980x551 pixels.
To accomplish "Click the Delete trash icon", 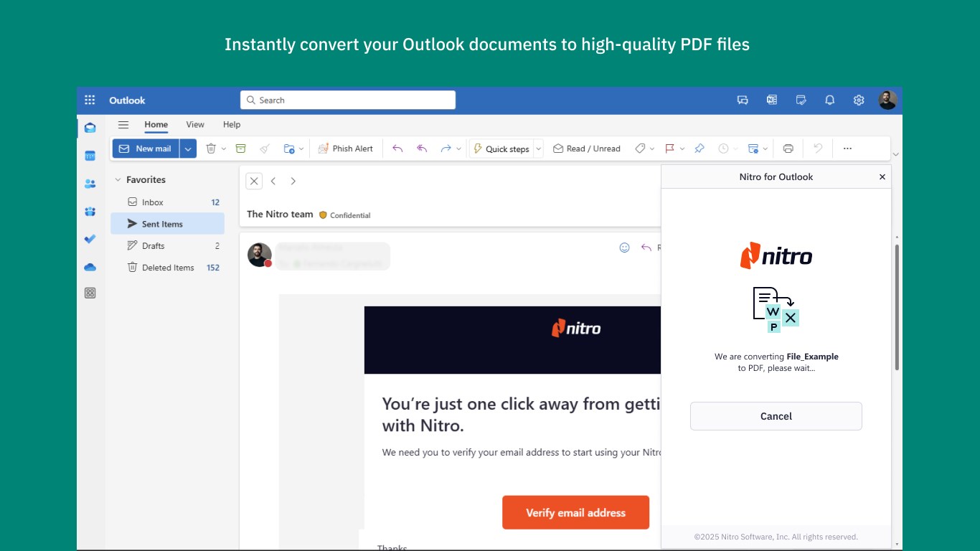I will (211, 149).
